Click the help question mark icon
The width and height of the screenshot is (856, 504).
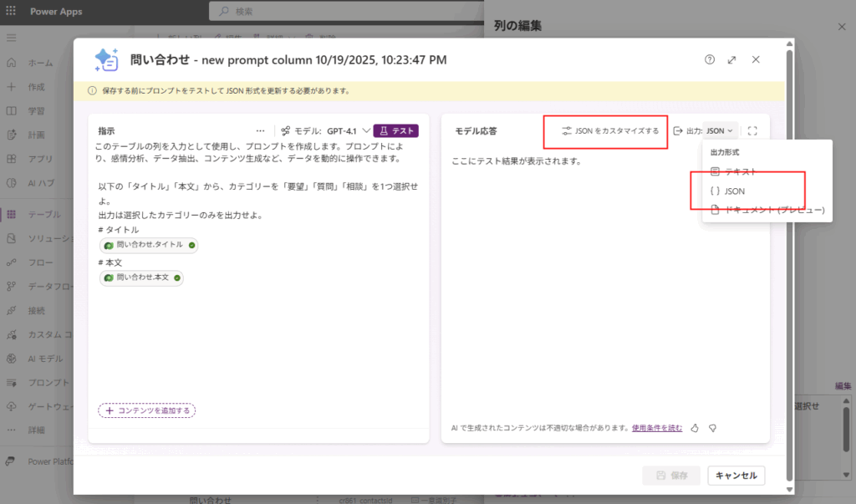coord(710,60)
